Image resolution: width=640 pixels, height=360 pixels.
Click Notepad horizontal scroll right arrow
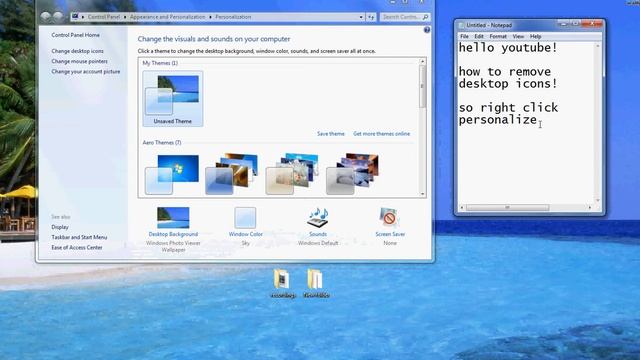pos(590,207)
